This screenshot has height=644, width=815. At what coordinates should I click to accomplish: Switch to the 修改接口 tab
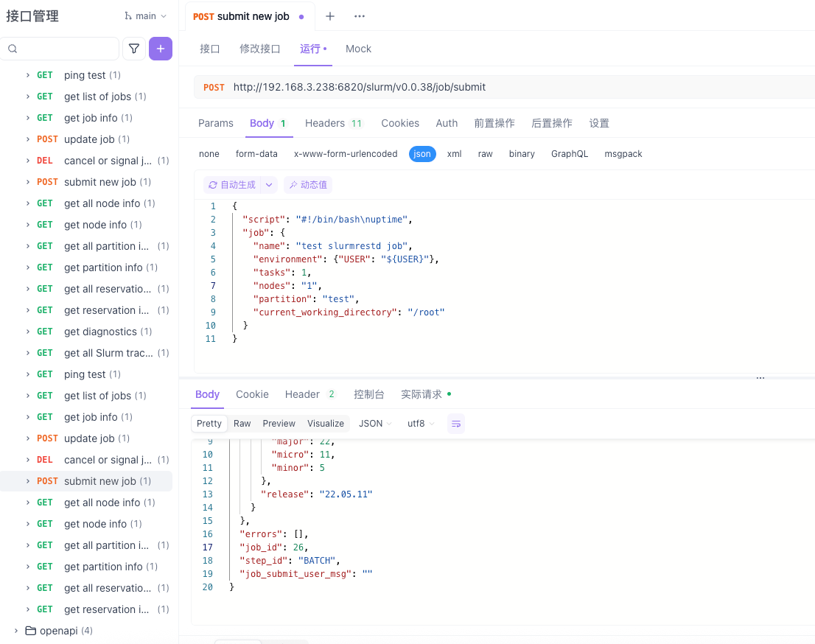coord(260,49)
